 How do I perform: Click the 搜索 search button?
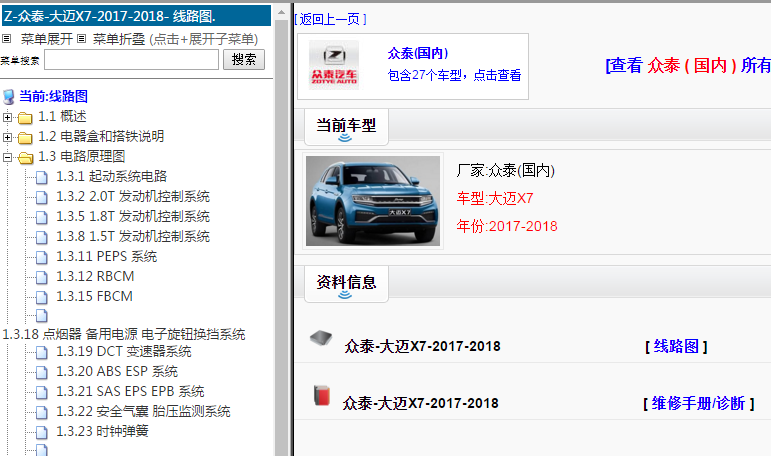coord(244,60)
